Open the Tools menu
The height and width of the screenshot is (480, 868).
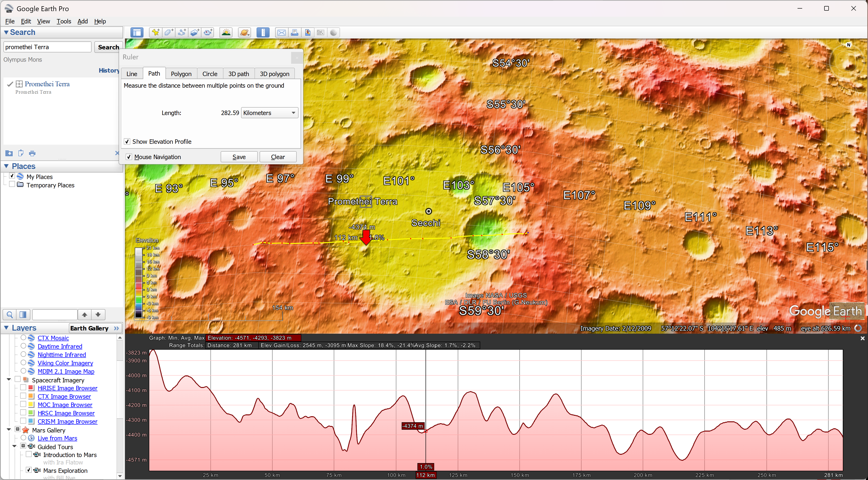64,21
